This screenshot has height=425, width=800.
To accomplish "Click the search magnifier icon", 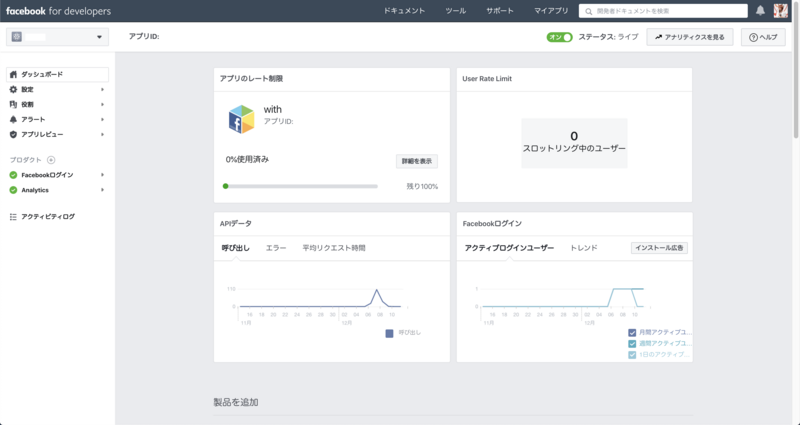I will click(589, 11).
